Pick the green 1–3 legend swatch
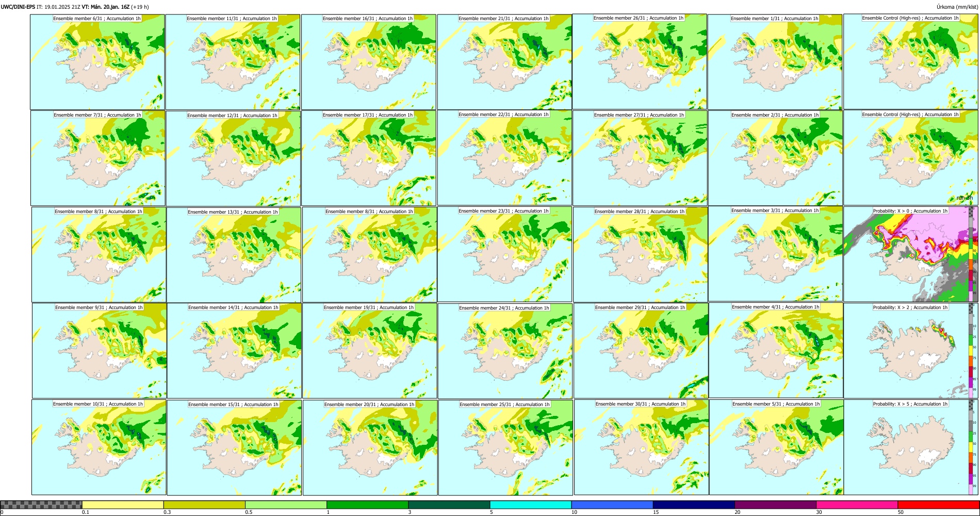 click(x=367, y=505)
